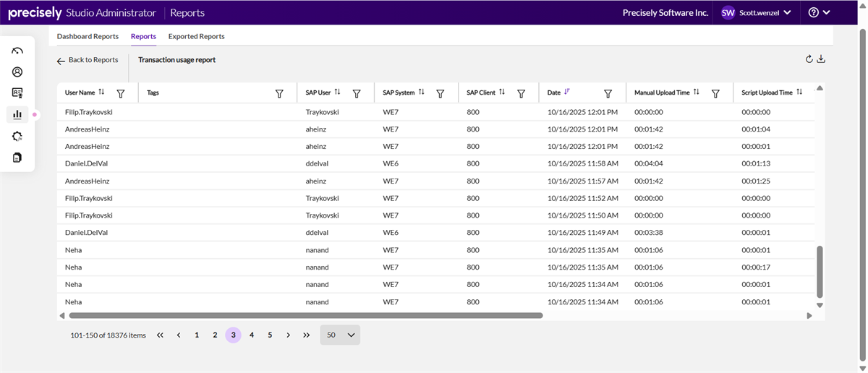The height and width of the screenshot is (373, 868).
Task: Switch to Exported Reports tab
Action: pyautogui.click(x=196, y=36)
